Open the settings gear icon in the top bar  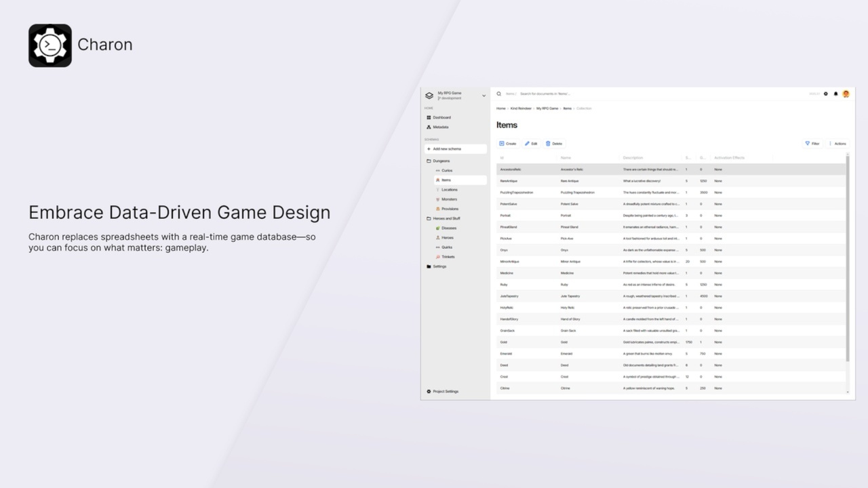coord(826,94)
